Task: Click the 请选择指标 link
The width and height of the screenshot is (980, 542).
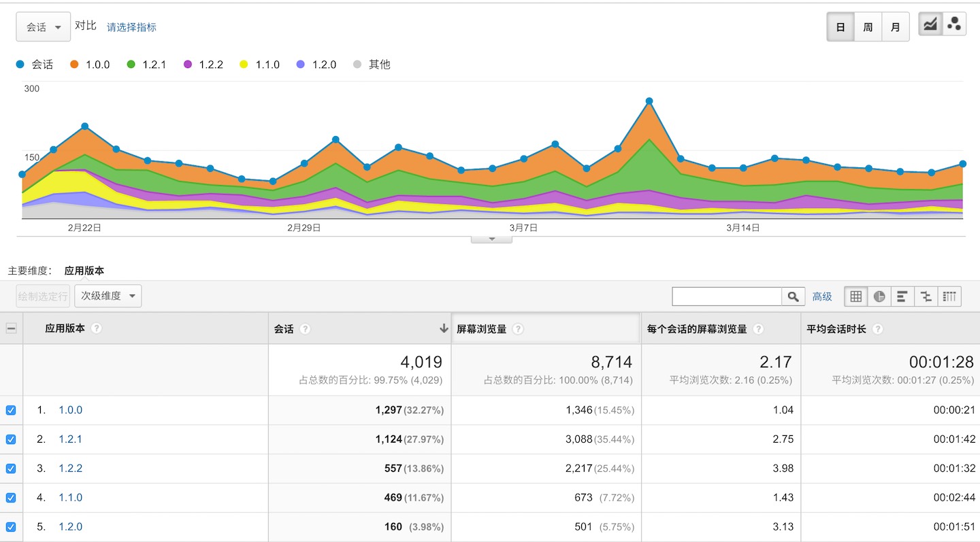Action: tap(131, 27)
